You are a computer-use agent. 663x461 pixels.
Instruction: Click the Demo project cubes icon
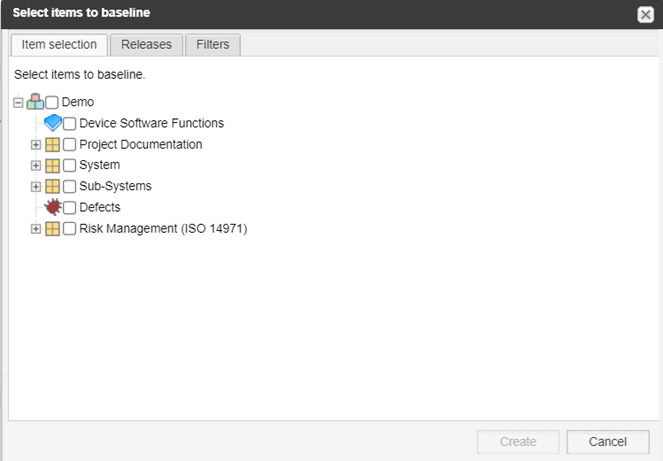pos(35,102)
